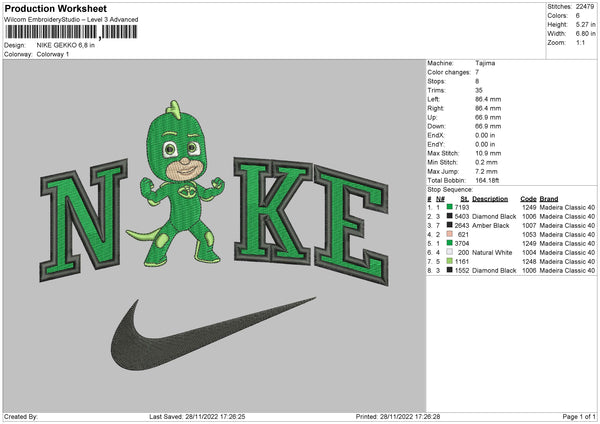Click the 'Colorway 1' value

[53, 54]
